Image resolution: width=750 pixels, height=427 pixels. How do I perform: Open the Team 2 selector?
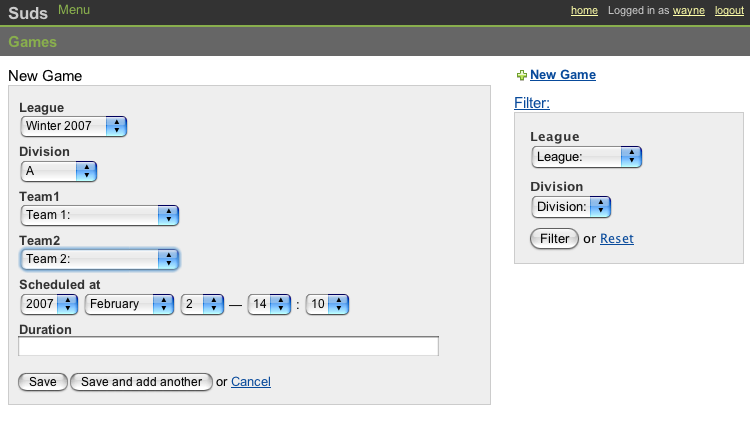pos(99,259)
